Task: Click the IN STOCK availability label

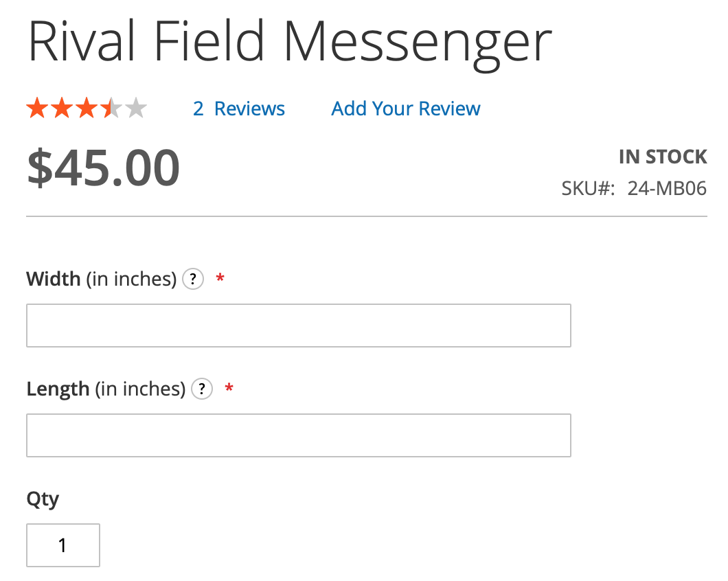Action: point(663,157)
